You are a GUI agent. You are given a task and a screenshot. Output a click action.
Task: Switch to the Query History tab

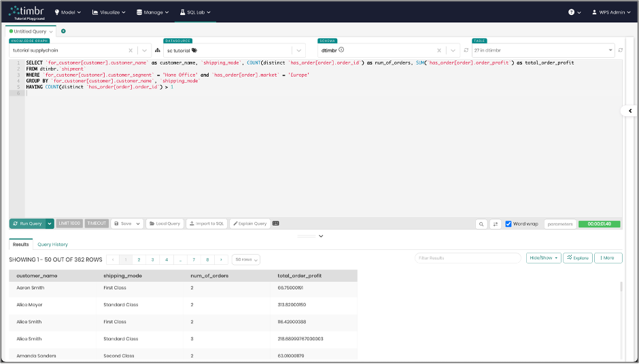52,244
